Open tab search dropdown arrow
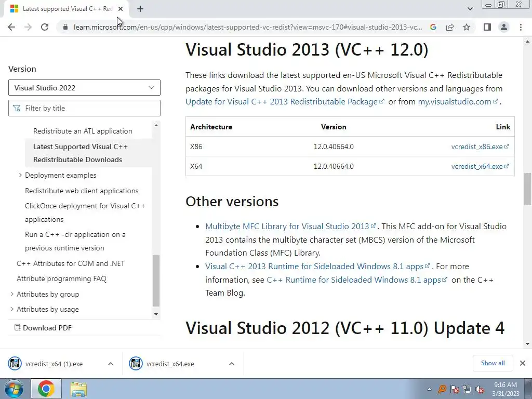Screen dimensions: 532x399 point(470,9)
